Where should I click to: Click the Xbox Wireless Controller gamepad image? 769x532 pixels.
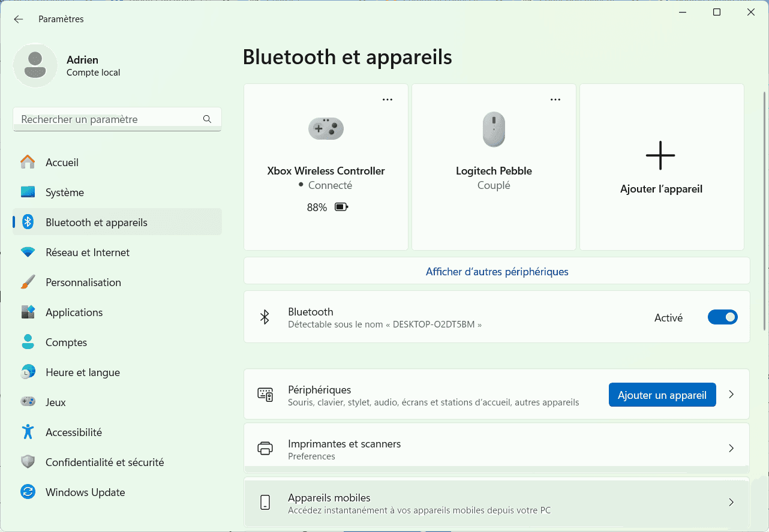[x=326, y=128]
